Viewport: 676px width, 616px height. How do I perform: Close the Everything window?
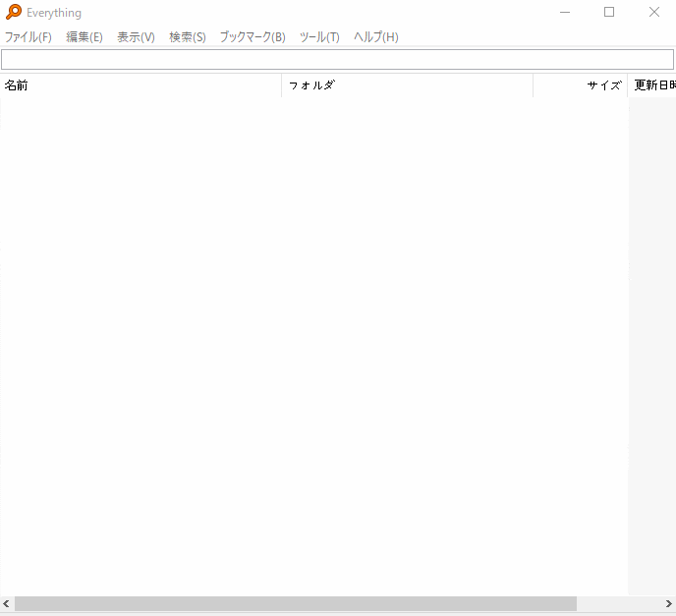click(654, 12)
